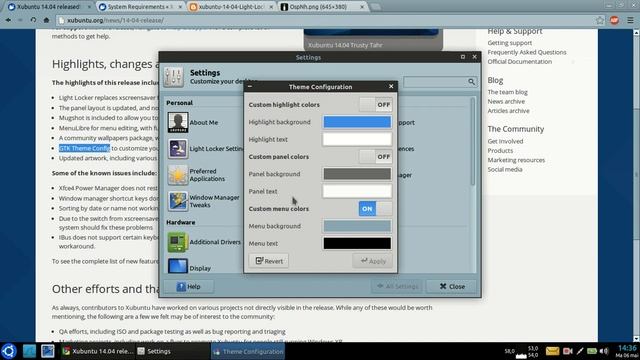Click the mail envelope tray icon

(552, 351)
